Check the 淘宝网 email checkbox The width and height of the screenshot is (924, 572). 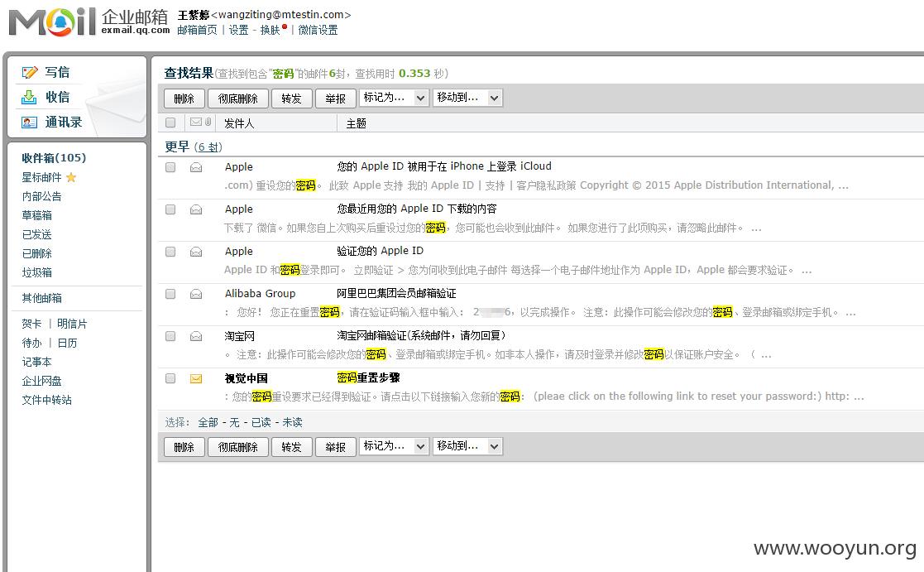click(x=170, y=336)
